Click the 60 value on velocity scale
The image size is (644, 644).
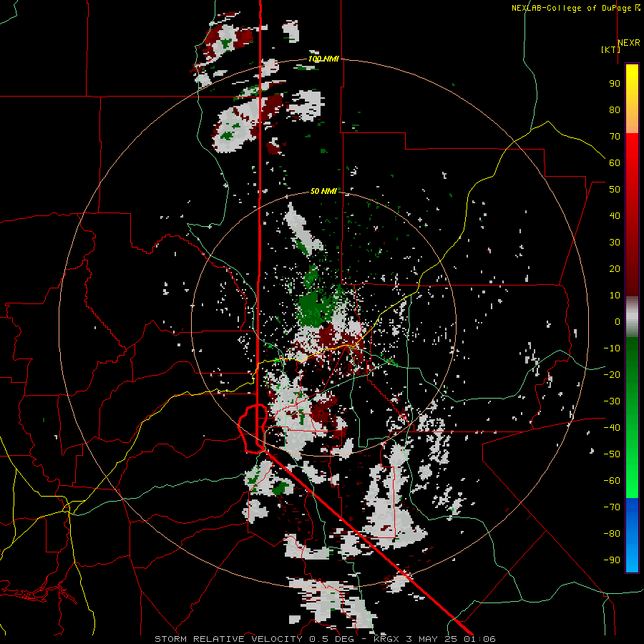tap(615, 162)
